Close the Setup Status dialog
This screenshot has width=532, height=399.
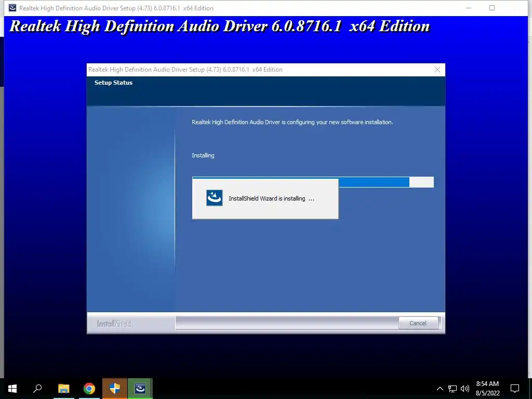coord(437,70)
